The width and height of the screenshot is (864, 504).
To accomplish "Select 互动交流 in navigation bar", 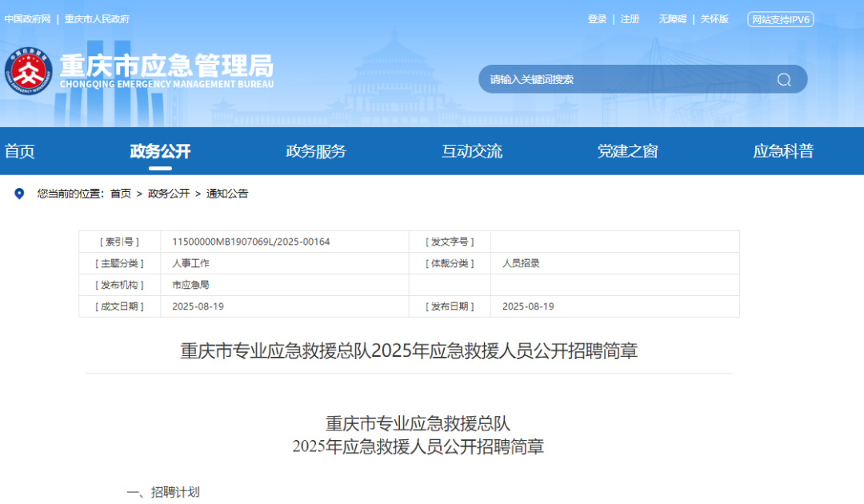I will [472, 151].
